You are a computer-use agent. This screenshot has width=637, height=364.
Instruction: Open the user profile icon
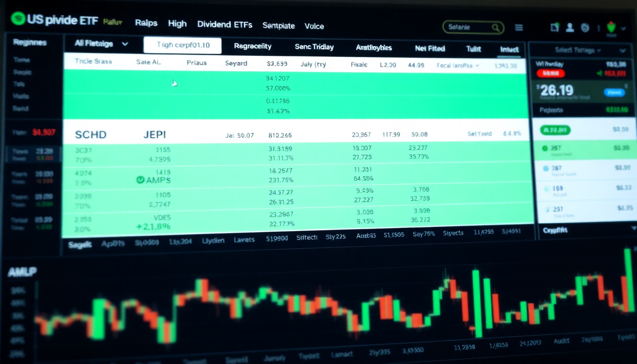[x=570, y=27]
